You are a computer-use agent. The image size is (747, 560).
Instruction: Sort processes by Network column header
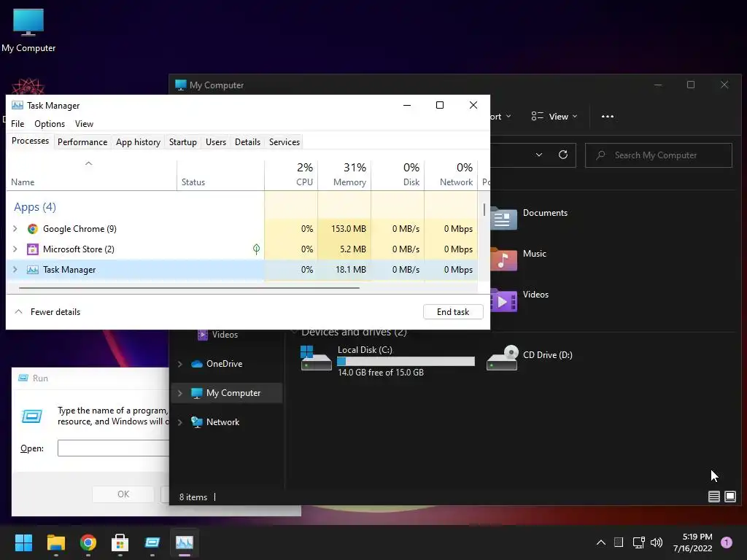pos(451,175)
